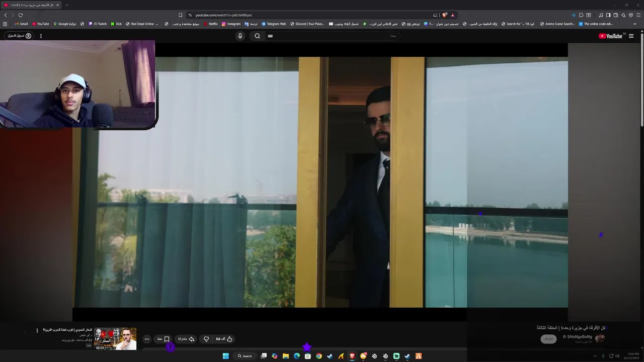The width and height of the screenshot is (644, 362).
Task: Open the YouTube settings three-dot menu
Action: pos(41,36)
